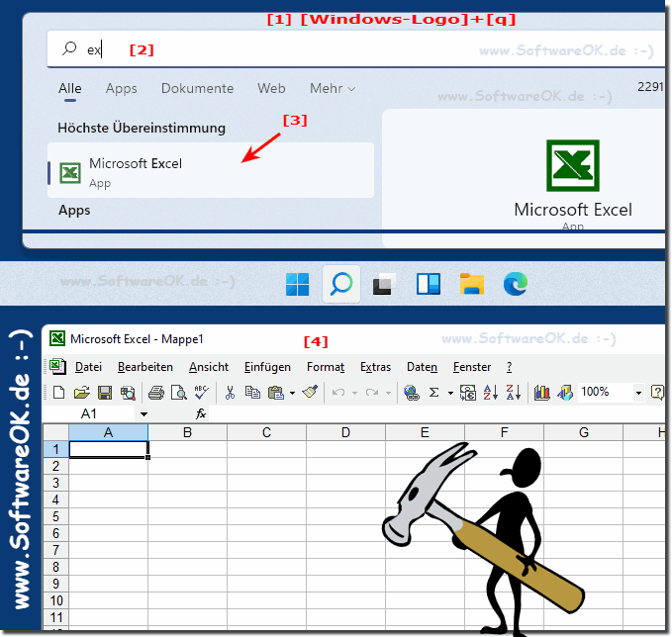
Task: Select cell A1 in the worksheet
Action: (109, 449)
